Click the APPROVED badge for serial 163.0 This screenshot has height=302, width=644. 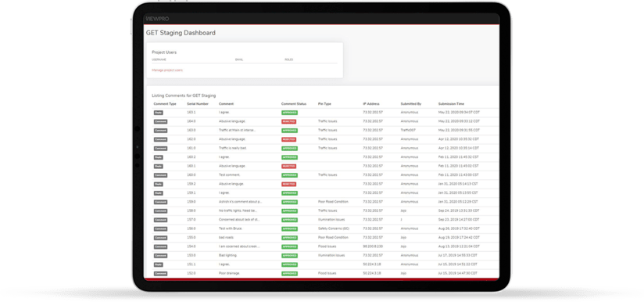pyautogui.click(x=289, y=131)
